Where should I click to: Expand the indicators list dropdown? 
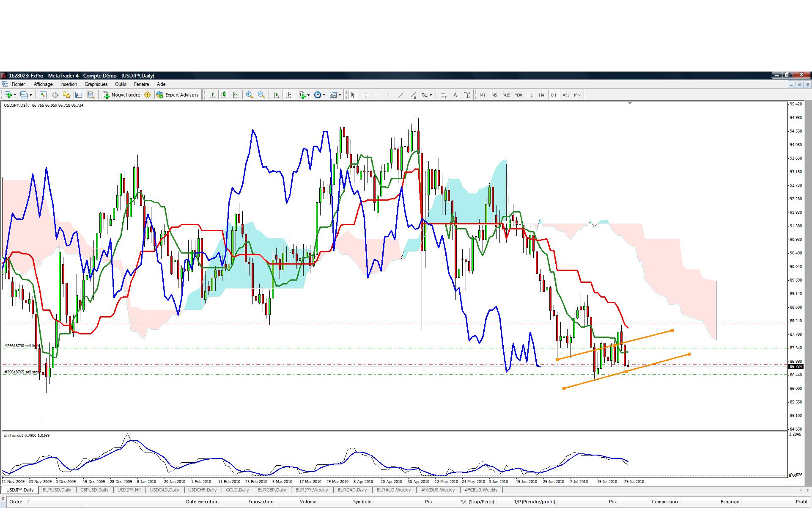pos(308,95)
